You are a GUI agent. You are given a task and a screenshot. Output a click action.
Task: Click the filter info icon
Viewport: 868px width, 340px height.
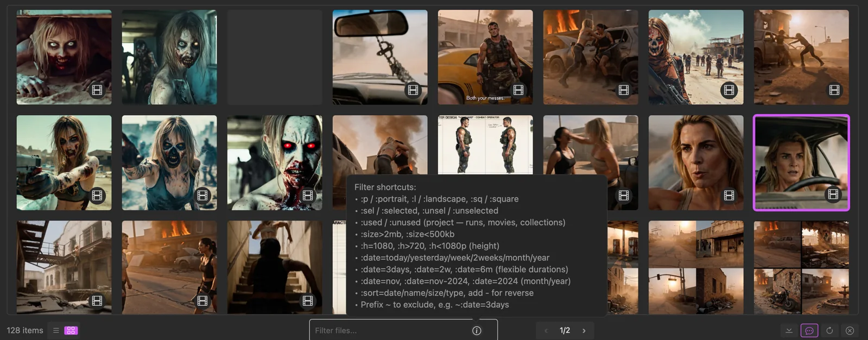(x=477, y=331)
